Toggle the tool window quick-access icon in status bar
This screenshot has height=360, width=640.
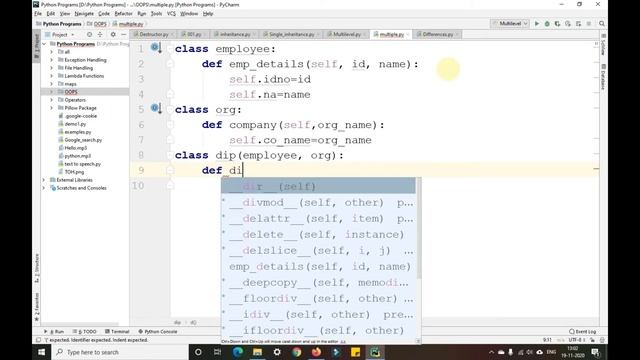click(x=38, y=340)
